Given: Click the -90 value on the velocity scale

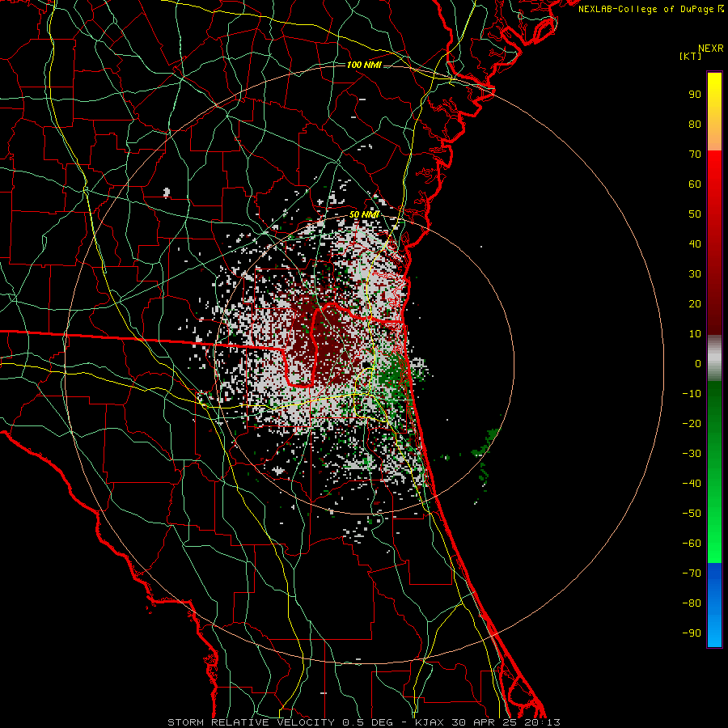Looking at the screenshot, I should (692, 633).
